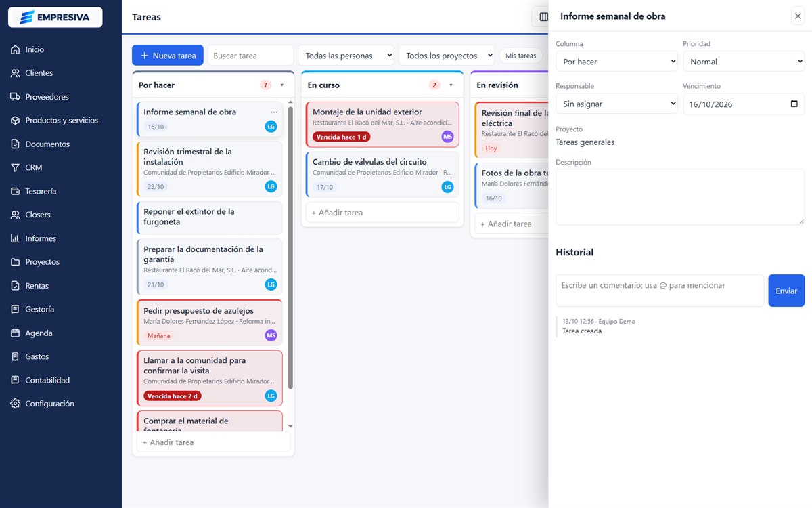Open the Cambio de válvulas del circuito card
The height and width of the screenshot is (508, 812).
point(382,175)
